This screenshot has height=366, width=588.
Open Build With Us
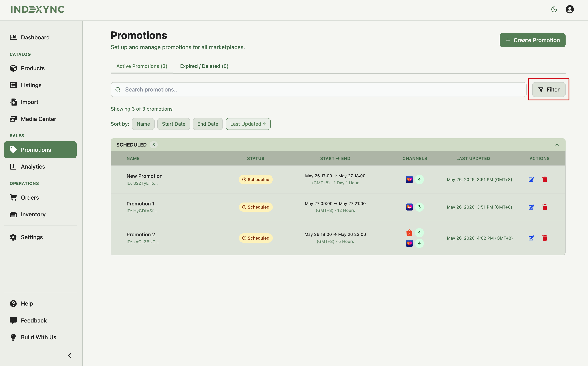point(40,337)
